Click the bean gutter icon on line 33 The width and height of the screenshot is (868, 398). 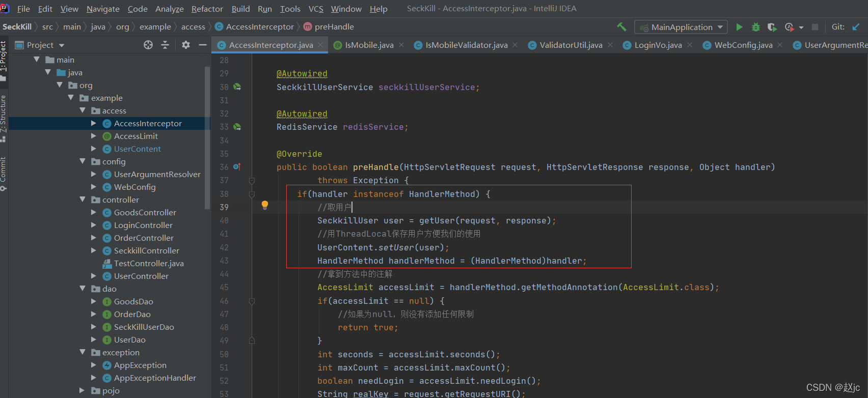(237, 127)
